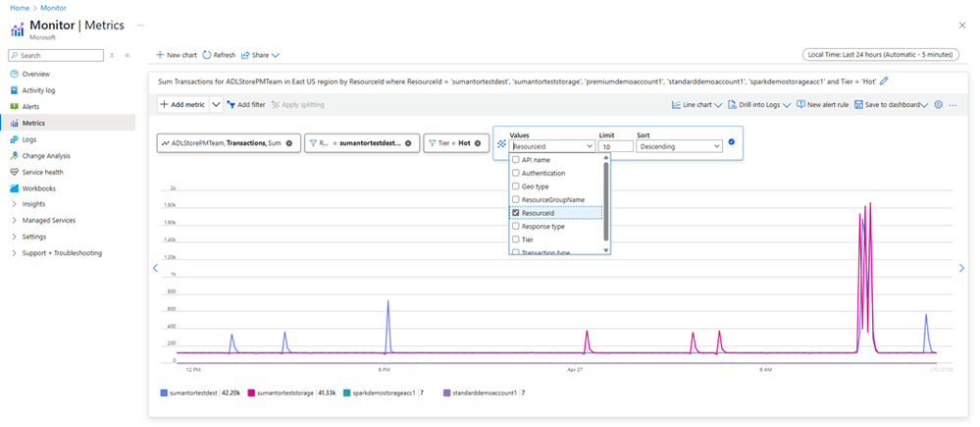Uncheck the ResourceId checkbox
The height and width of the screenshot is (427, 980).
point(516,212)
